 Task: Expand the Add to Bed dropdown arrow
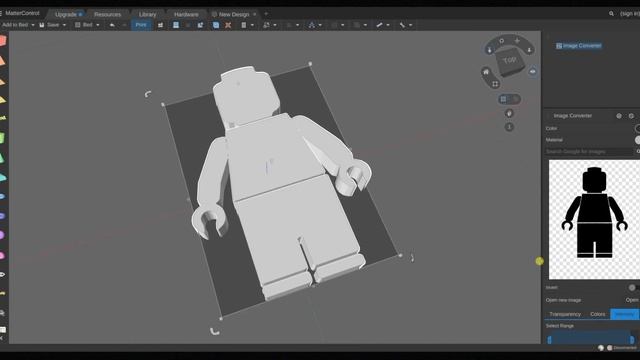tap(33, 25)
